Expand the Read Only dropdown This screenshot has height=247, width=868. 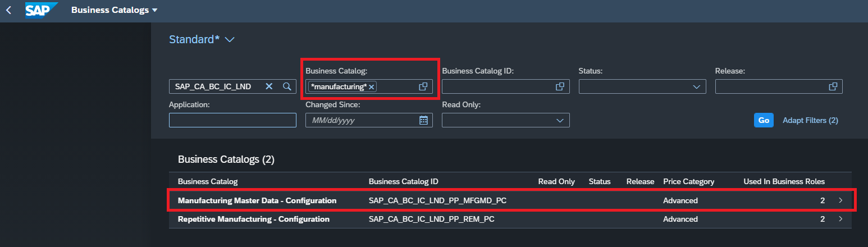[x=559, y=121]
